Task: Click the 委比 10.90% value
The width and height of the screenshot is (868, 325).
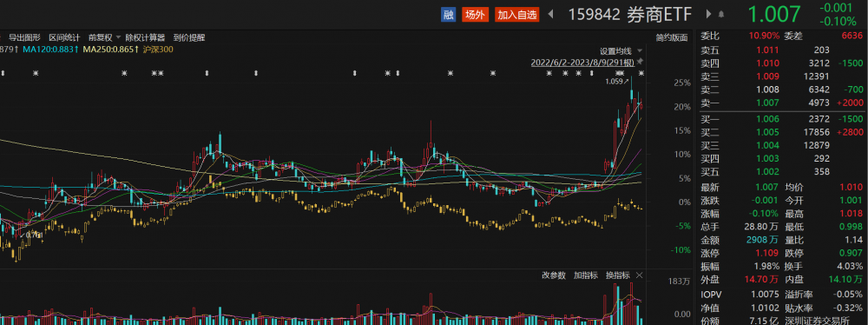Action: (x=763, y=36)
